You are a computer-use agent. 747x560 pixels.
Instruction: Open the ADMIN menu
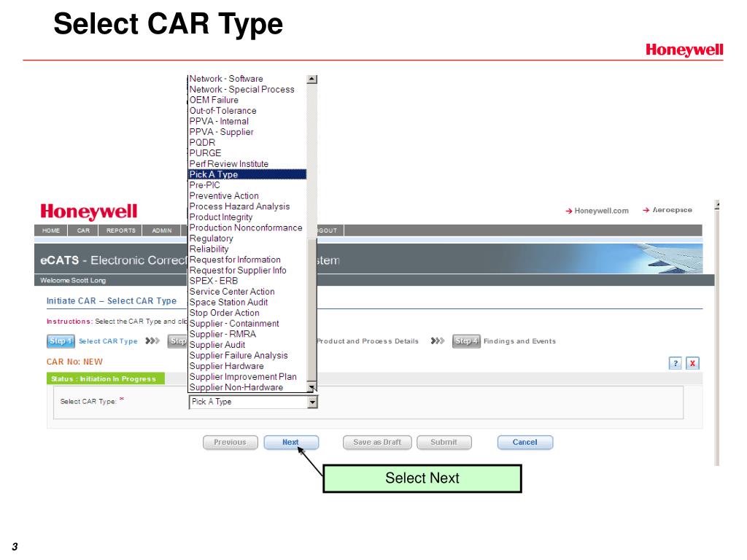click(x=162, y=230)
